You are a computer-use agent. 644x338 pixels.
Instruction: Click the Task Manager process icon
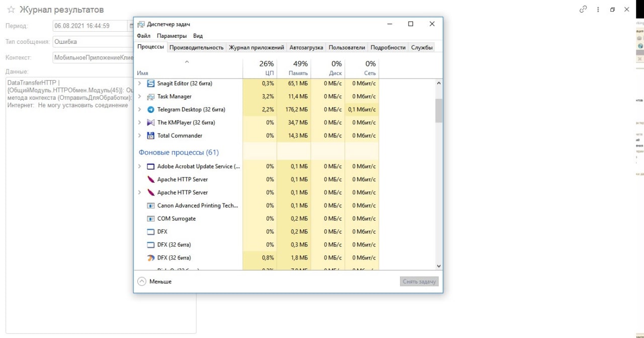(150, 96)
